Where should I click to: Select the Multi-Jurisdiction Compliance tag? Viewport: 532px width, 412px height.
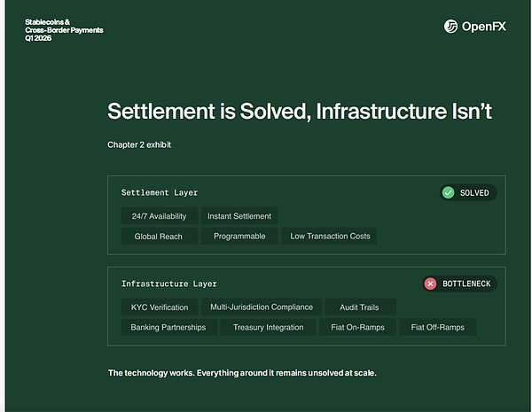pos(262,307)
